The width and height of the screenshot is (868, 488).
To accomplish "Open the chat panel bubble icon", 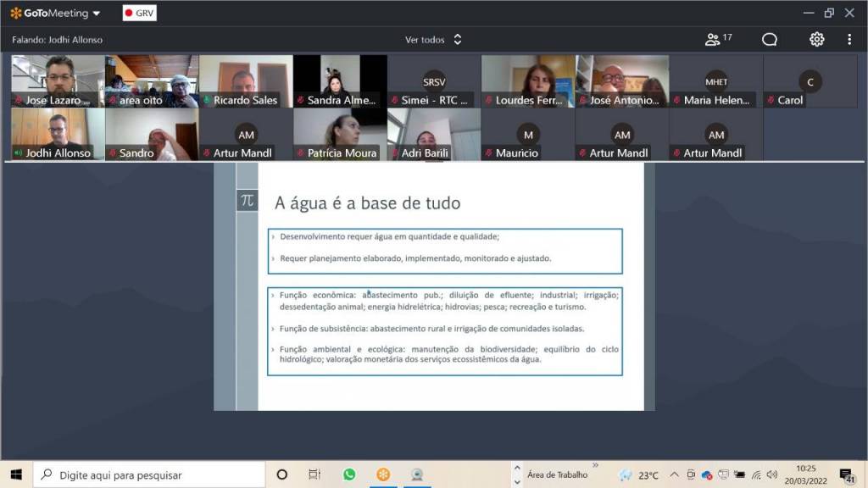I will click(x=770, y=39).
